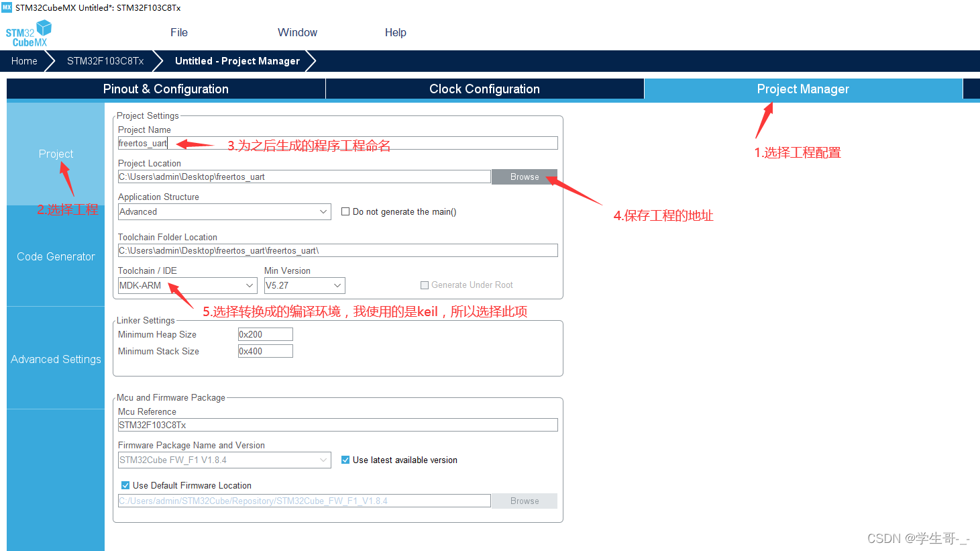Image resolution: width=980 pixels, height=551 pixels.
Task: Switch to Clock Configuration tab
Action: [484, 89]
